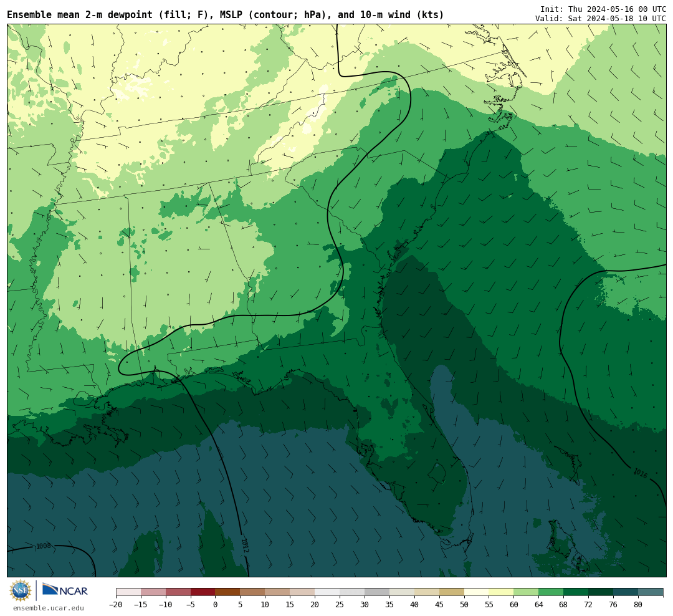Image resolution: width=673 pixels, height=616 pixels.
Task: Click the 1012 contour label
Action: pos(245,546)
